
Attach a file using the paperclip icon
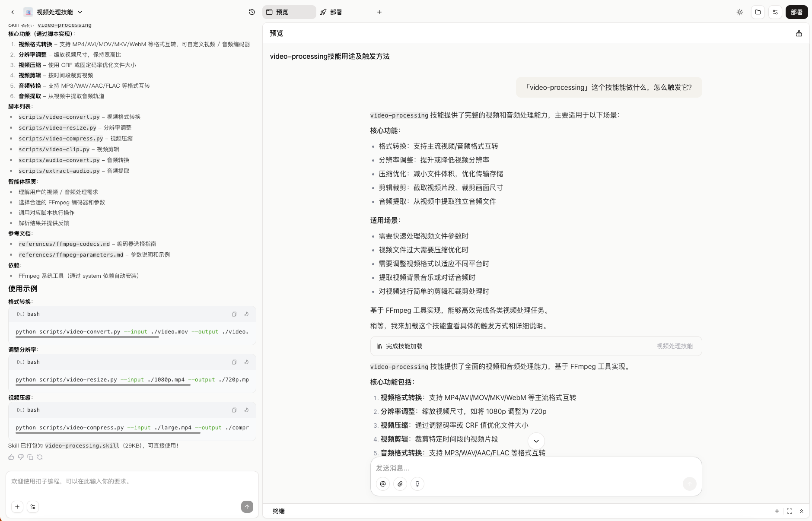399,484
